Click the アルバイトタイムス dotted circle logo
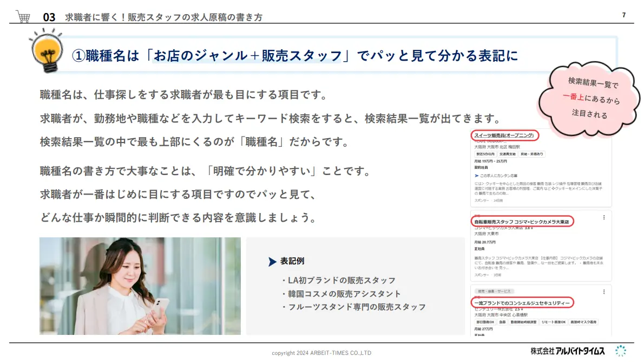 [621, 351]
